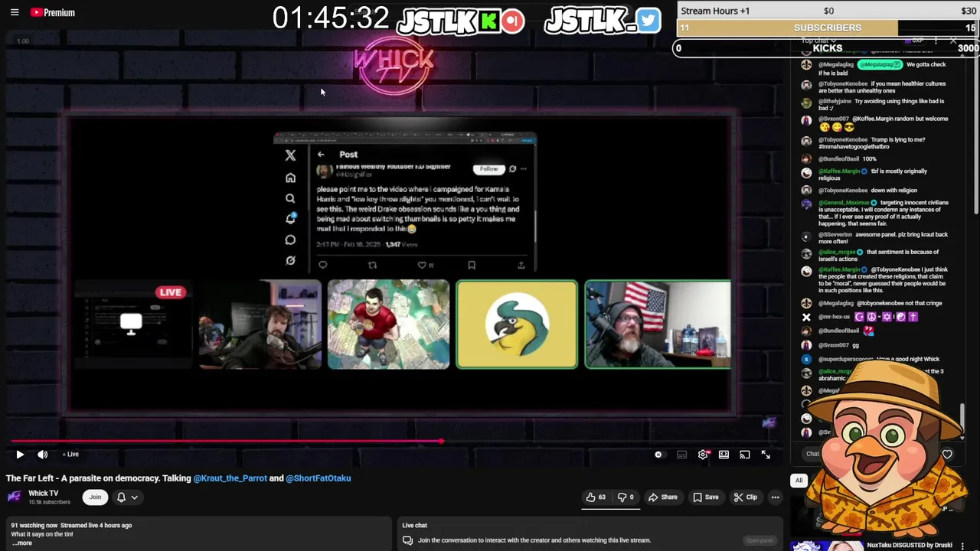This screenshot has height=551, width=980.
Task: Click the green Kick logo in overlay
Action: pyautogui.click(x=488, y=21)
